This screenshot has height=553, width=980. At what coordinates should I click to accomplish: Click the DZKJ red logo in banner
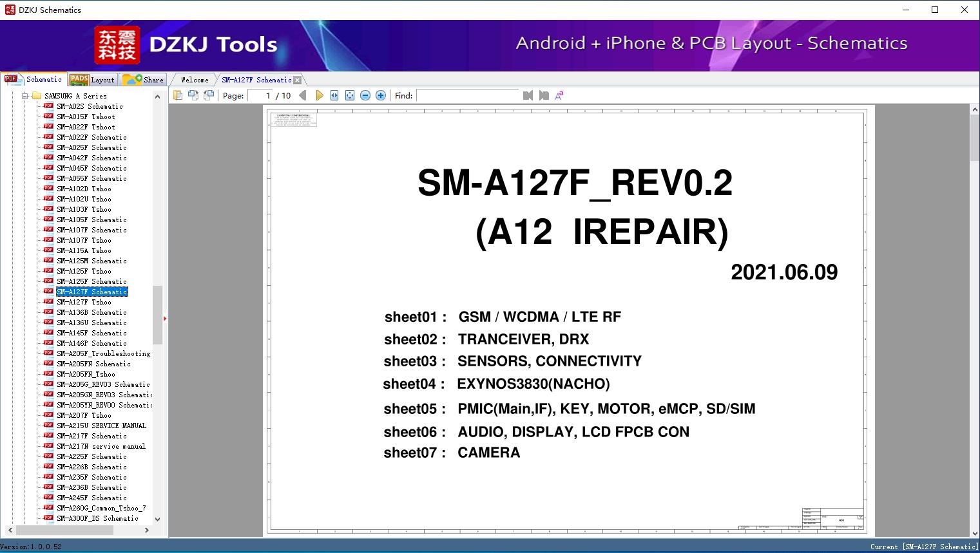pos(117,45)
